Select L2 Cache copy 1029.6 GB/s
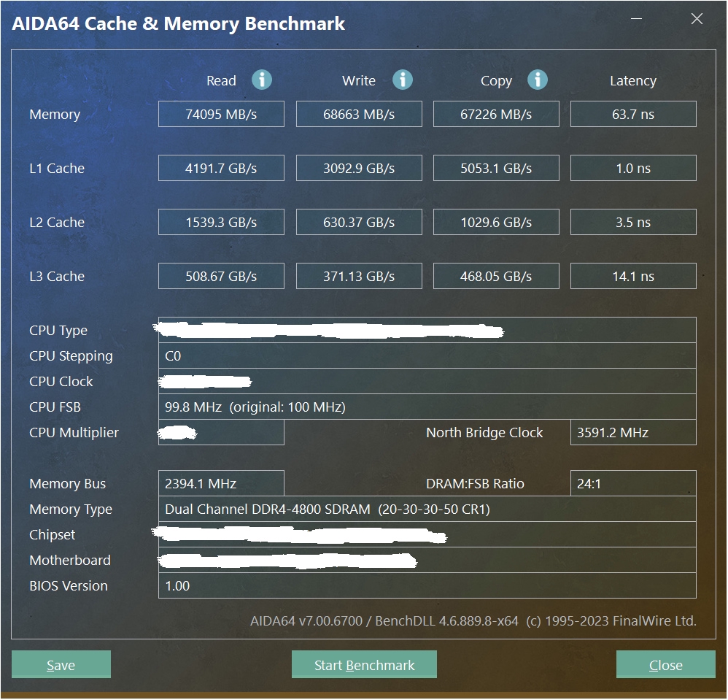 pos(496,222)
